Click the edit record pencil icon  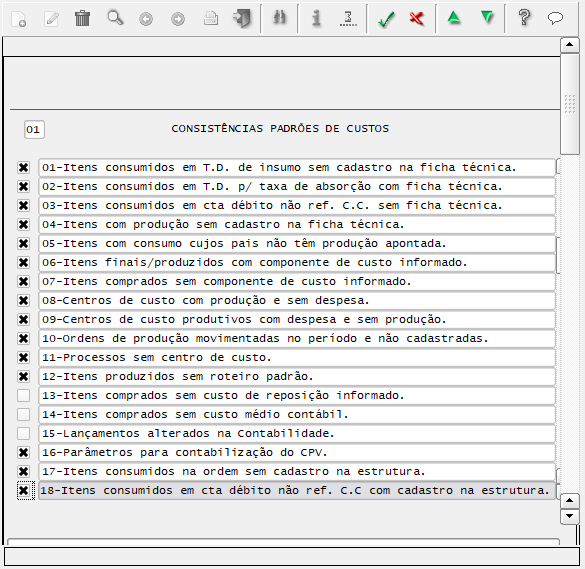click(51, 19)
